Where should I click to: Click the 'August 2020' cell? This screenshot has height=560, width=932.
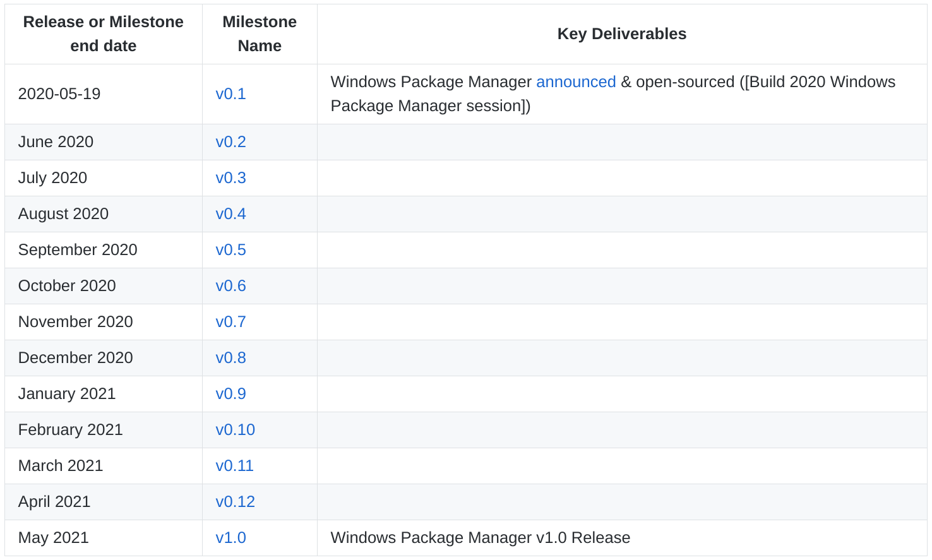104,214
